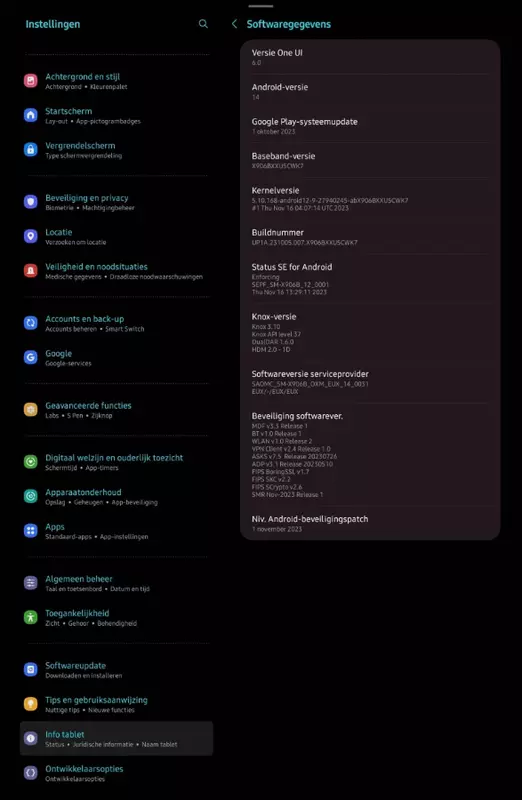The image size is (522, 800).
Task: Open Accounts en back-up settings
Action: click(116, 323)
